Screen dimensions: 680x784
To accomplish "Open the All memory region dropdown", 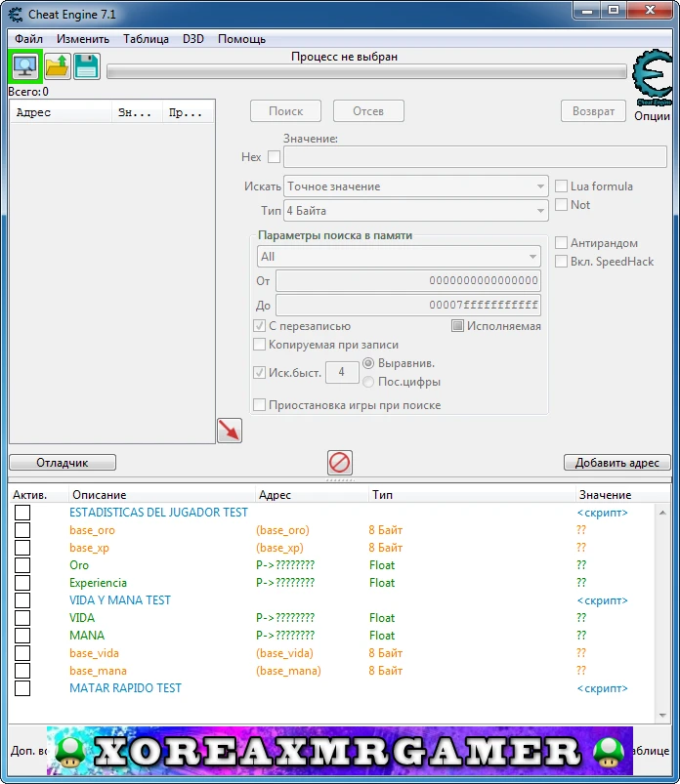I will [x=399, y=257].
